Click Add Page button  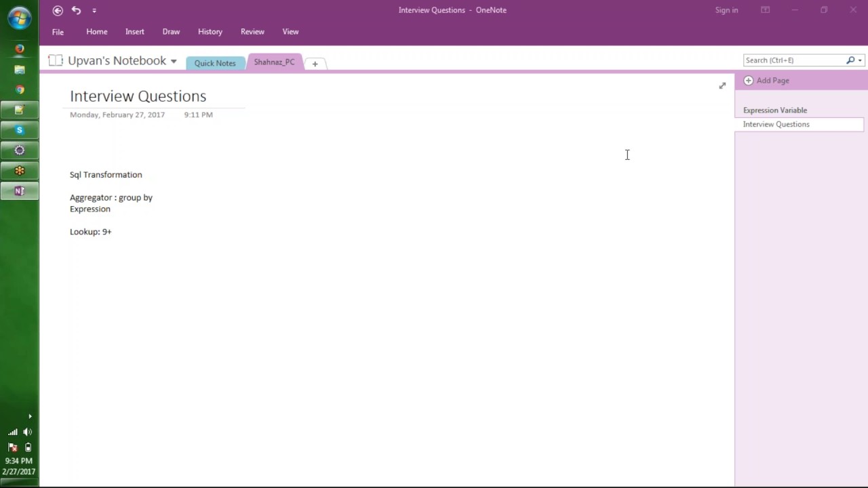click(x=767, y=81)
